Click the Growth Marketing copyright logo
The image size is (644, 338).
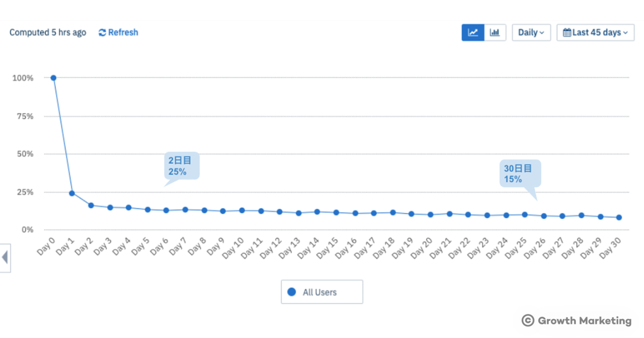pos(576,321)
